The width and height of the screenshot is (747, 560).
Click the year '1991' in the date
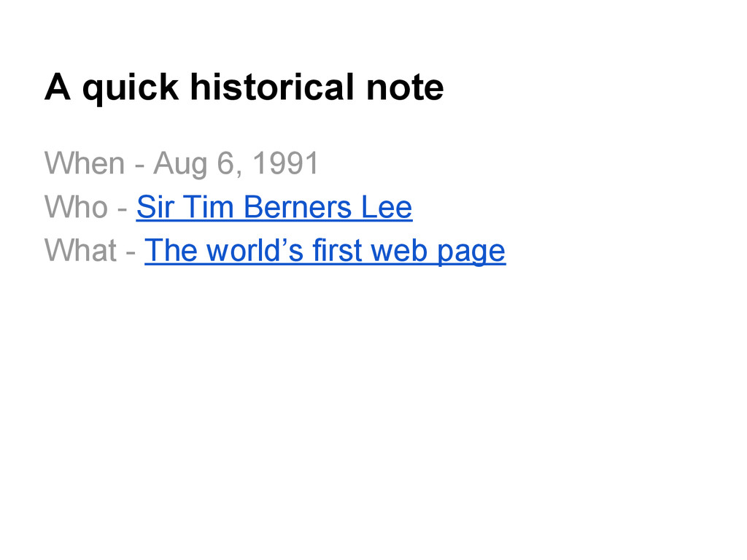[285, 163]
